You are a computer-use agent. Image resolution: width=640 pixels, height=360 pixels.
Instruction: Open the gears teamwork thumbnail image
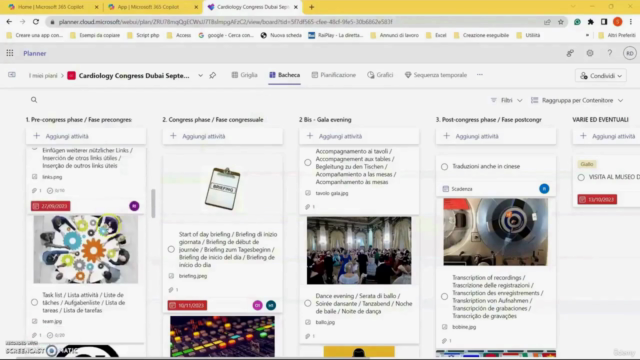pos(86,249)
